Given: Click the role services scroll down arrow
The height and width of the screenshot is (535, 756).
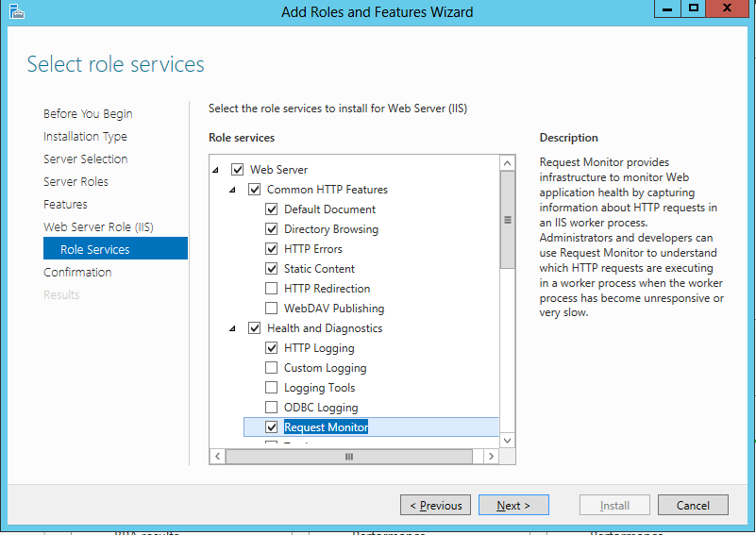Looking at the screenshot, I should coord(507,440).
